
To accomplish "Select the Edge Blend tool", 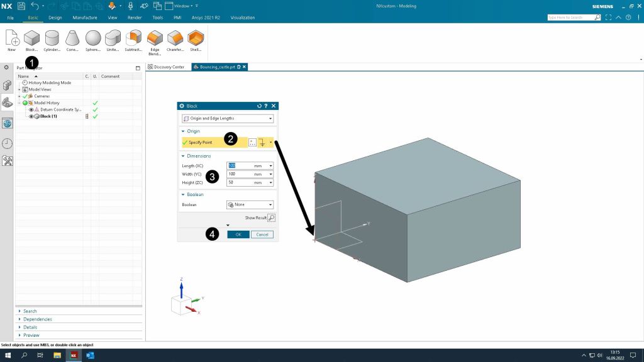I will tap(154, 39).
